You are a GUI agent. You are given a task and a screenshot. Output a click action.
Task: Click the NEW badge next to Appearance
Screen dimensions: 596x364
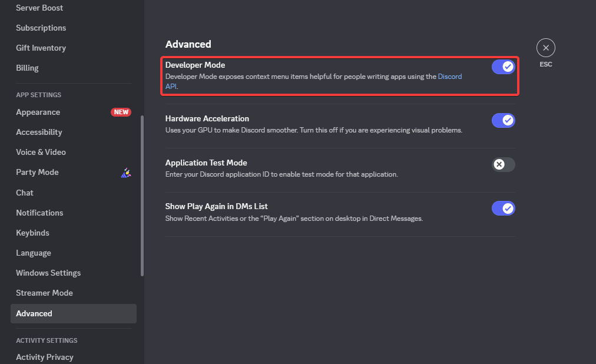point(121,112)
